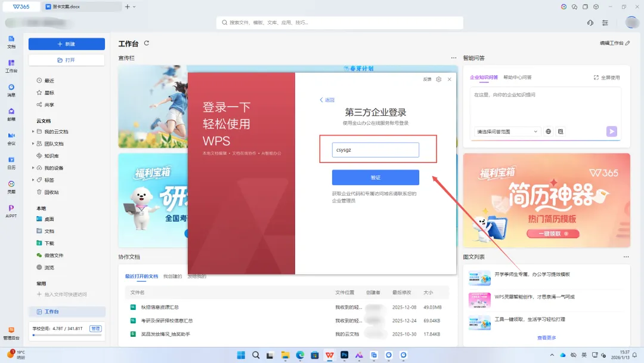Click the enterprise code input containing csysgz
Screen dimensions: 644x363
coord(376,150)
